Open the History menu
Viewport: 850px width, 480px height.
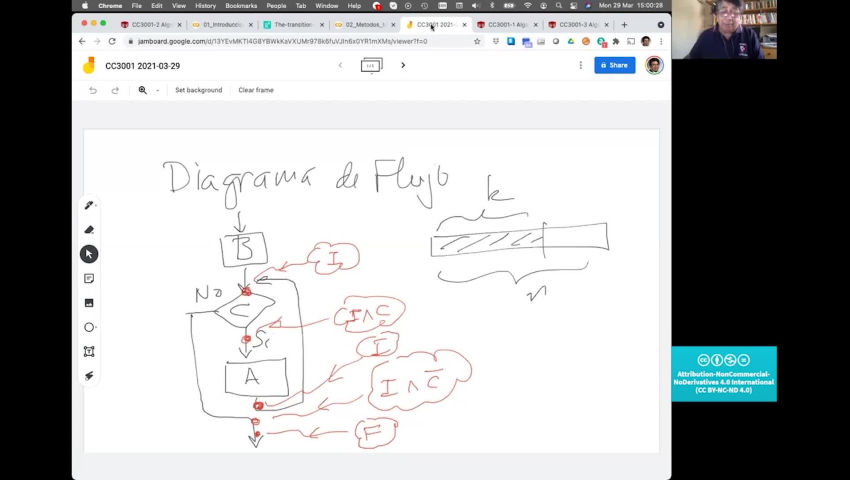pos(205,5)
